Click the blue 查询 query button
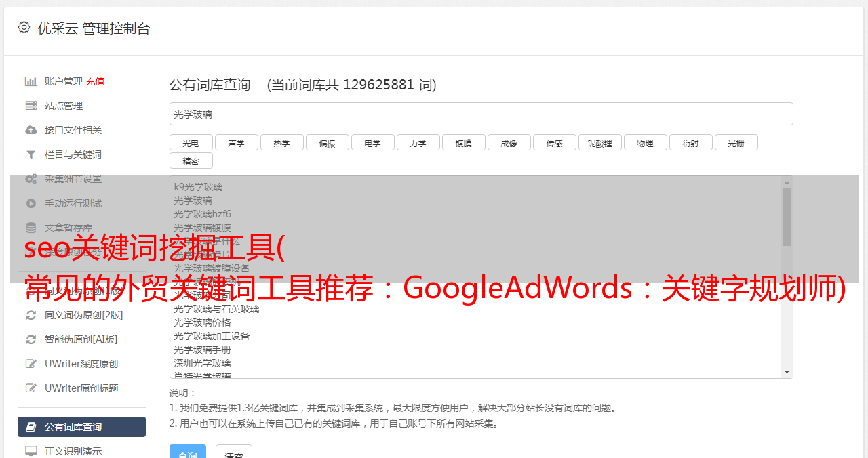The image size is (868, 458). [188, 452]
